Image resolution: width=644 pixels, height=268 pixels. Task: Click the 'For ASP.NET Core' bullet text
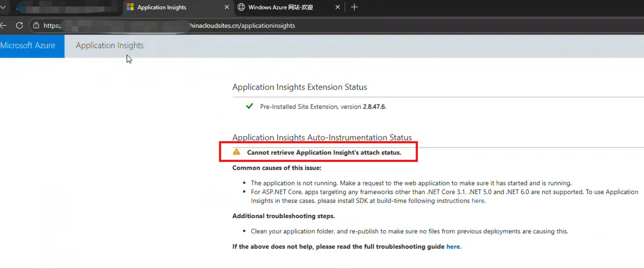[x=444, y=196]
